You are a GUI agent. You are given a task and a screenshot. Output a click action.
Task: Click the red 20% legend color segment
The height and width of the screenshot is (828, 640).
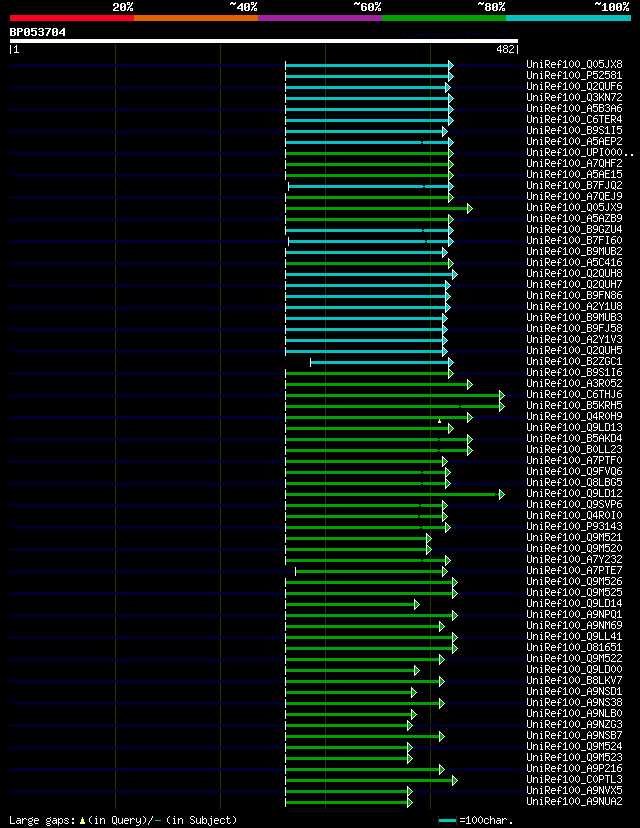[x=72, y=18]
